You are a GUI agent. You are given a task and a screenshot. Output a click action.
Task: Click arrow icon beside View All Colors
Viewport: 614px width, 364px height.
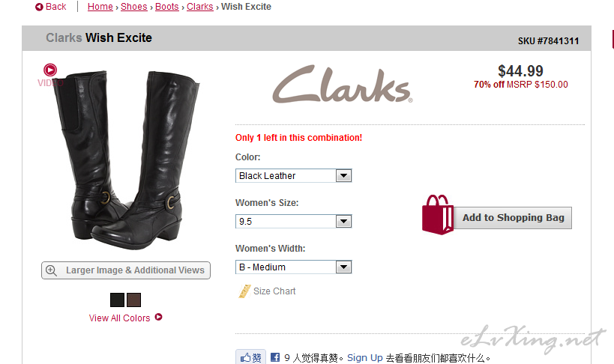pyautogui.click(x=158, y=317)
